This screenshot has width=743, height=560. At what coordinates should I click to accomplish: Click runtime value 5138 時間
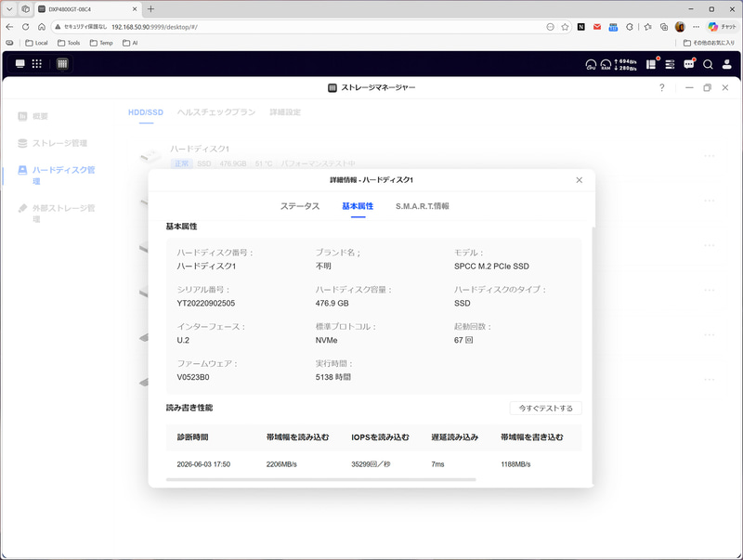(333, 377)
